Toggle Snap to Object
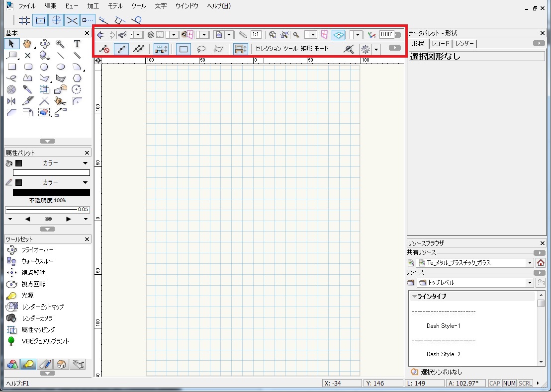Viewport: 551px width, 392px height. [x=40, y=20]
